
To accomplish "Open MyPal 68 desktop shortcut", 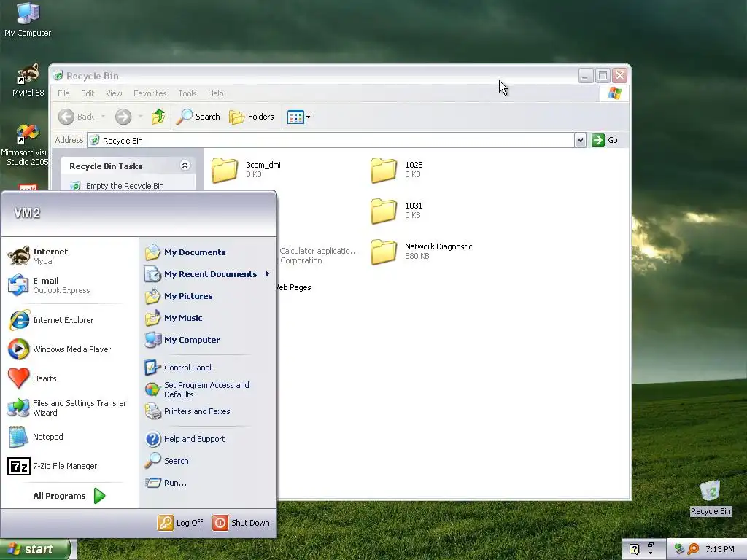I will (28, 80).
